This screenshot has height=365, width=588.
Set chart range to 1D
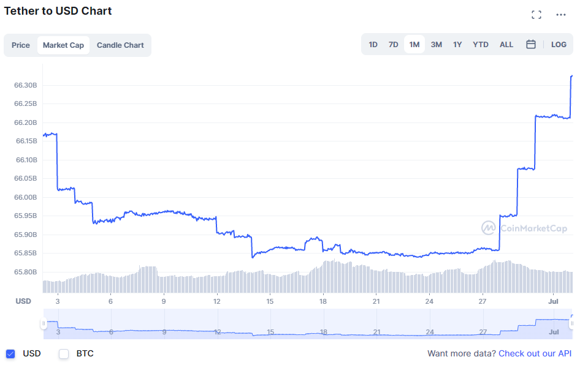pyautogui.click(x=373, y=45)
